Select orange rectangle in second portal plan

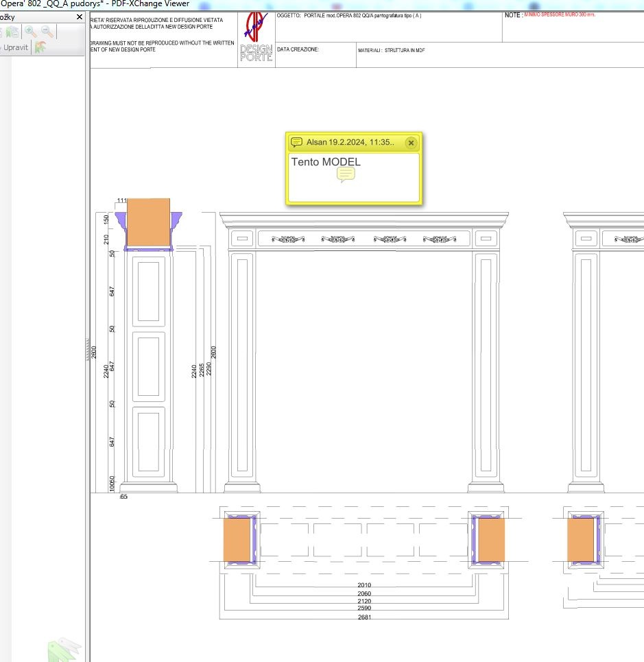tap(580, 540)
